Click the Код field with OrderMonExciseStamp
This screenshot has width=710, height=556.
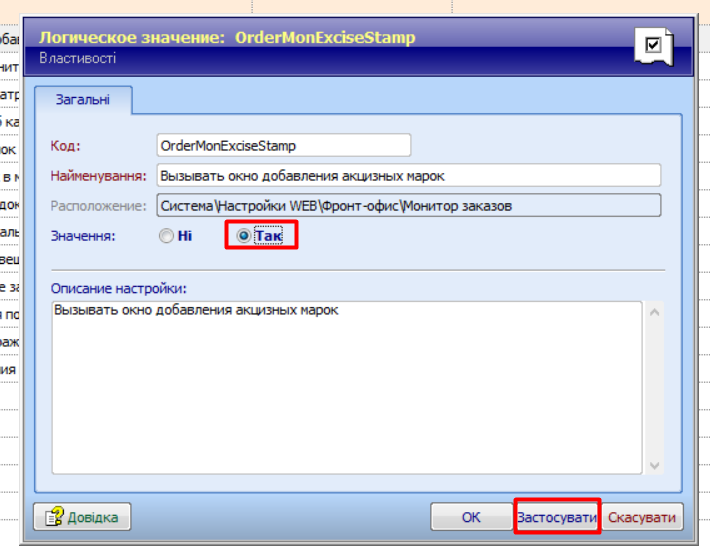pos(284,145)
